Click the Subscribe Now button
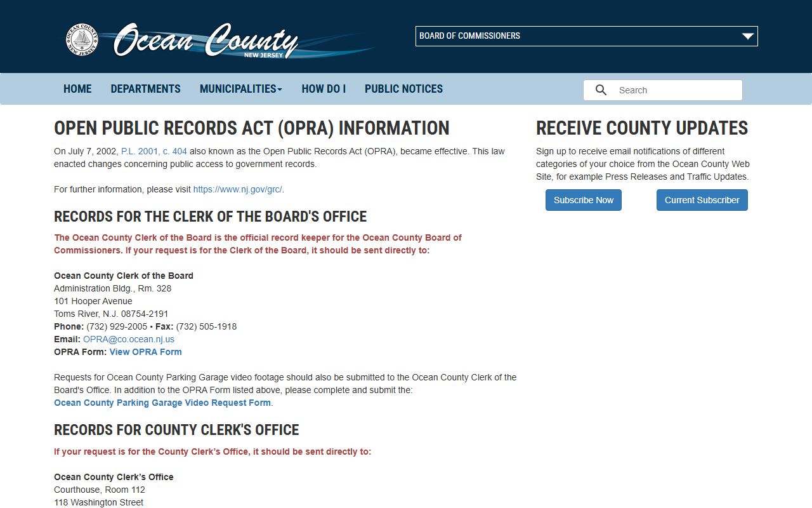 (584, 200)
